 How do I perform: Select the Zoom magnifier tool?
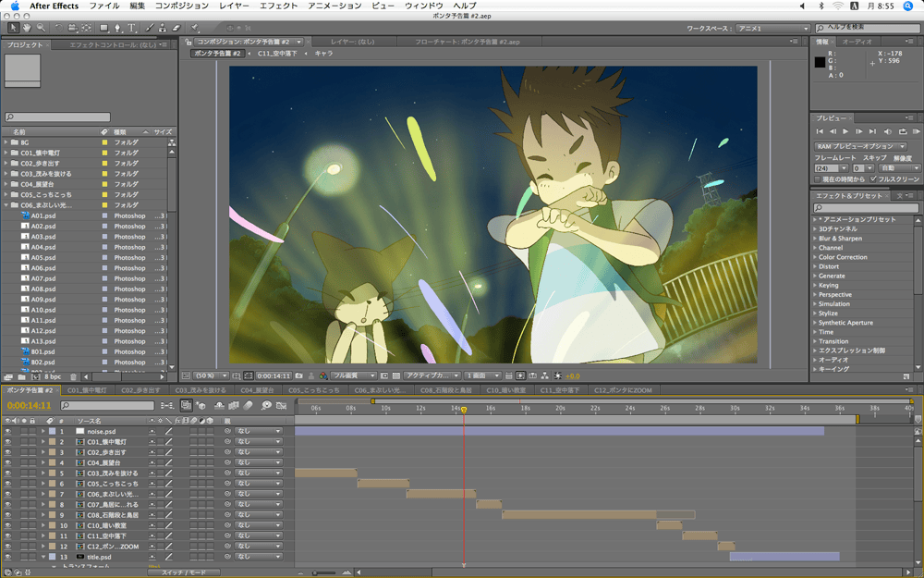pos(42,28)
